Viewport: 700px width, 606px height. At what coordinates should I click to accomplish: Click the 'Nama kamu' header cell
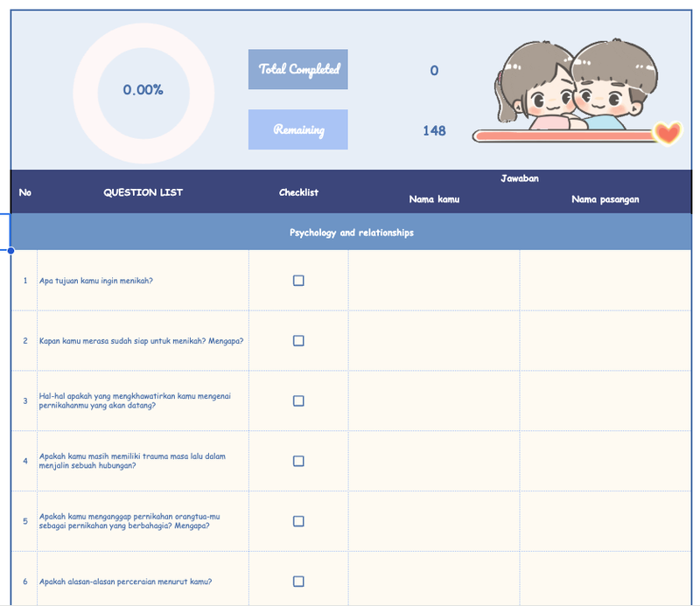tap(434, 199)
